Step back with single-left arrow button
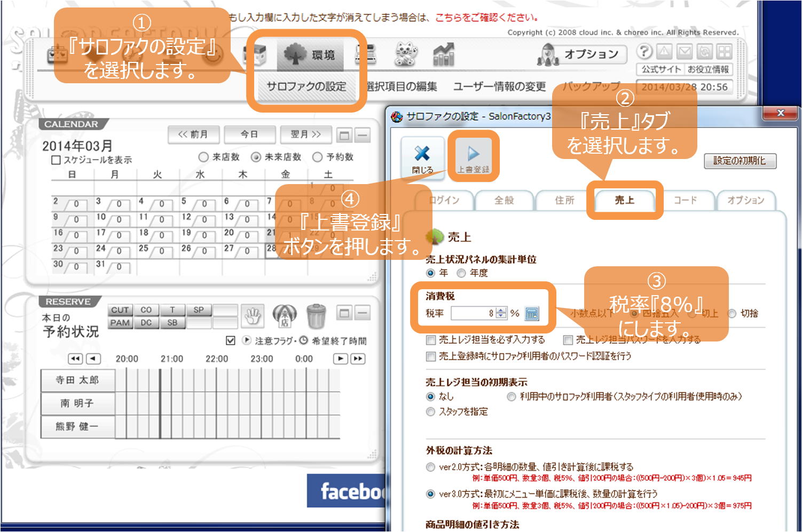Viewport: 802px width, 532px height. [93, 359]
